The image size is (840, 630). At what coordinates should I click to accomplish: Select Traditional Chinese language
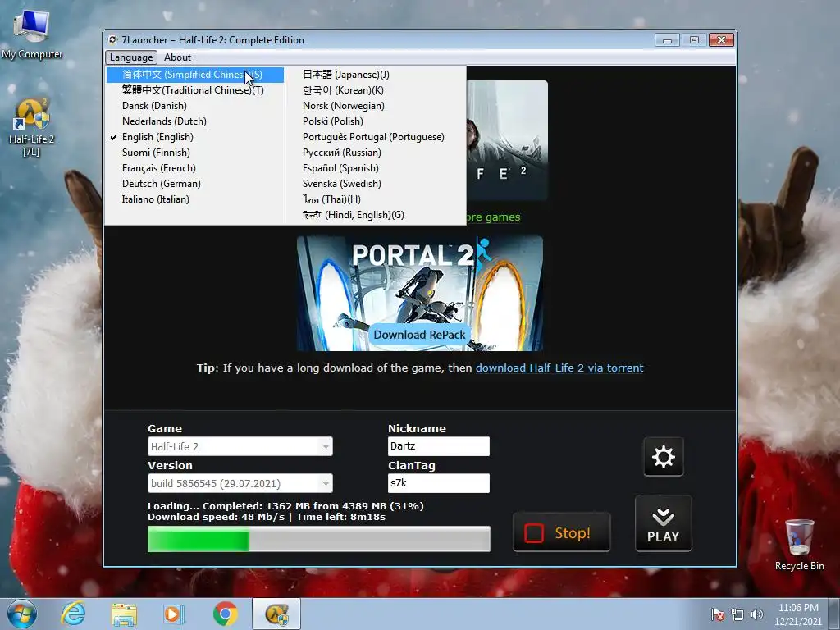(195, 90)
